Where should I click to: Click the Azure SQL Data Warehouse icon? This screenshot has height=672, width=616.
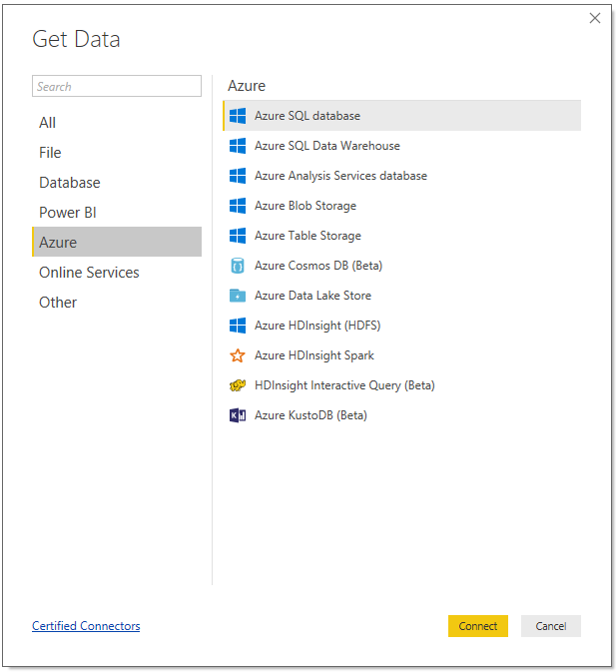click(x=238, y=146)
